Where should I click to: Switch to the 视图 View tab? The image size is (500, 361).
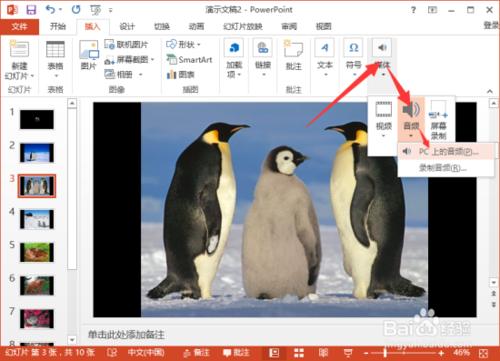pyautogui.click(x=323, y=26)
